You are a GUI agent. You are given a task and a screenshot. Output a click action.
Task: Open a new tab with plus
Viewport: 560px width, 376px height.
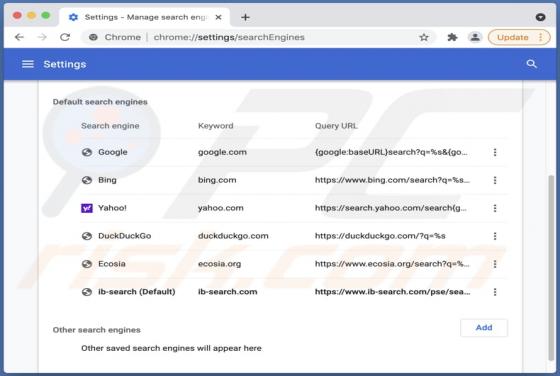pyautogui.click(x=245, y=17)
